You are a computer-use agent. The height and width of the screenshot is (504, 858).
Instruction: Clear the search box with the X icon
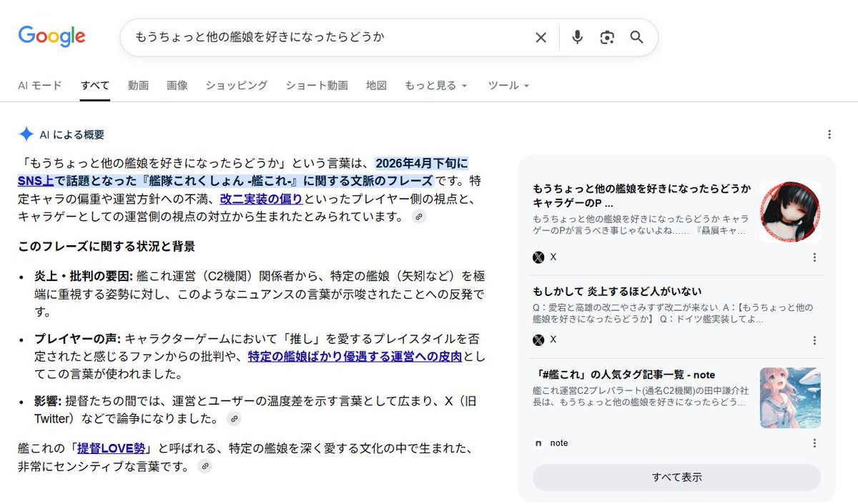click(x=541, y=37)
